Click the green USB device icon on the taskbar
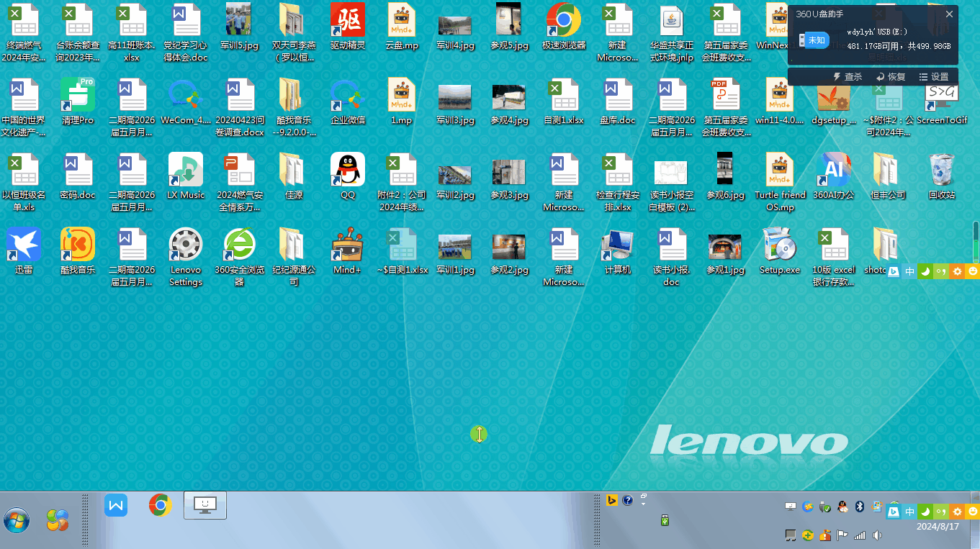This screenshot has width=980, height=549. [x=665, y=519]
